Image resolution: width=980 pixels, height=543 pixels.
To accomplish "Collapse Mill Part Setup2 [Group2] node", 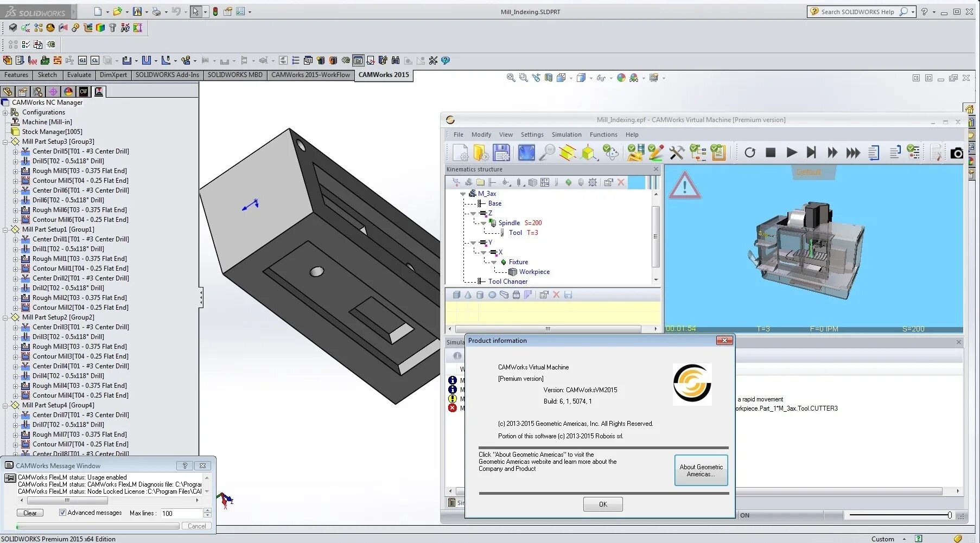I will pyautogui.click(x=5, y=317).
